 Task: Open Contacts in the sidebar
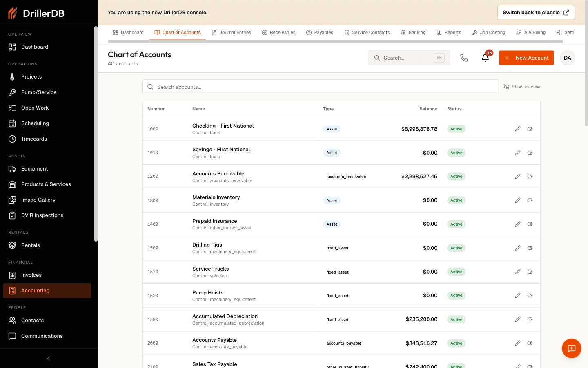pyautogui.click(x=47, y=321)
